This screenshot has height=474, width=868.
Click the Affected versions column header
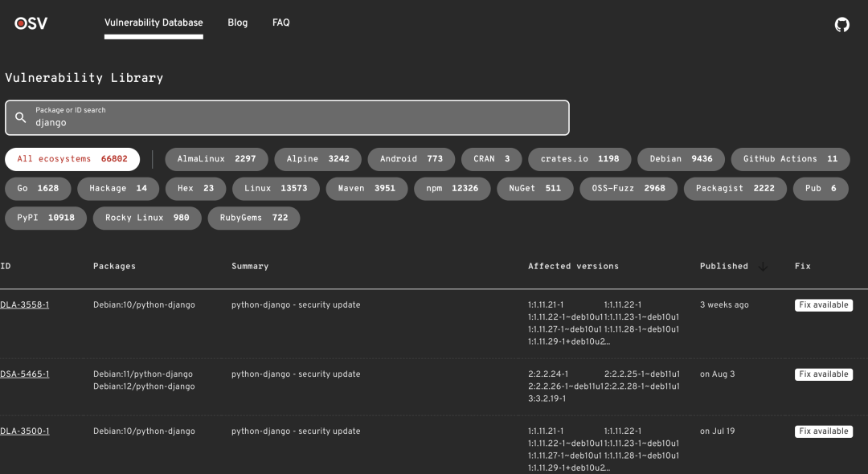point(573,266)
